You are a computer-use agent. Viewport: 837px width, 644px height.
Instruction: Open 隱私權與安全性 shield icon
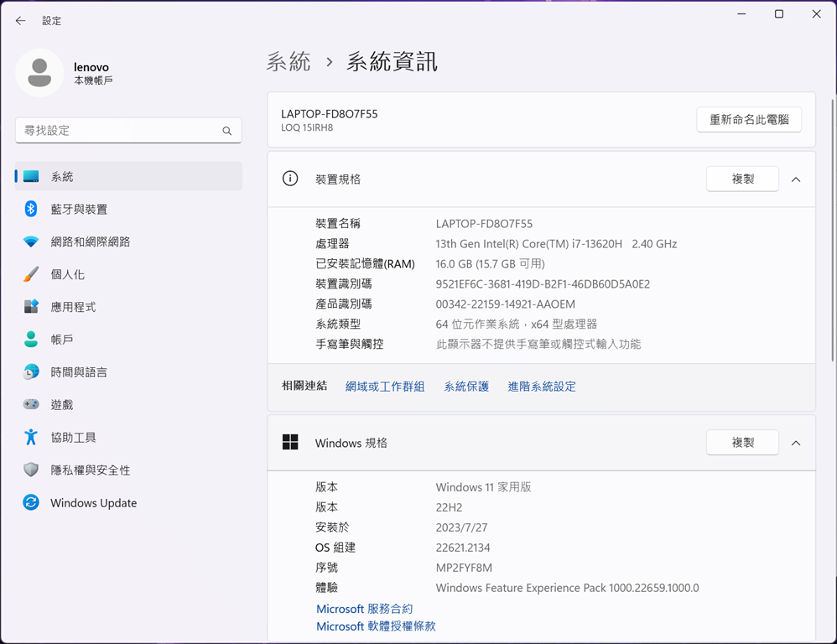coord(31,470)
